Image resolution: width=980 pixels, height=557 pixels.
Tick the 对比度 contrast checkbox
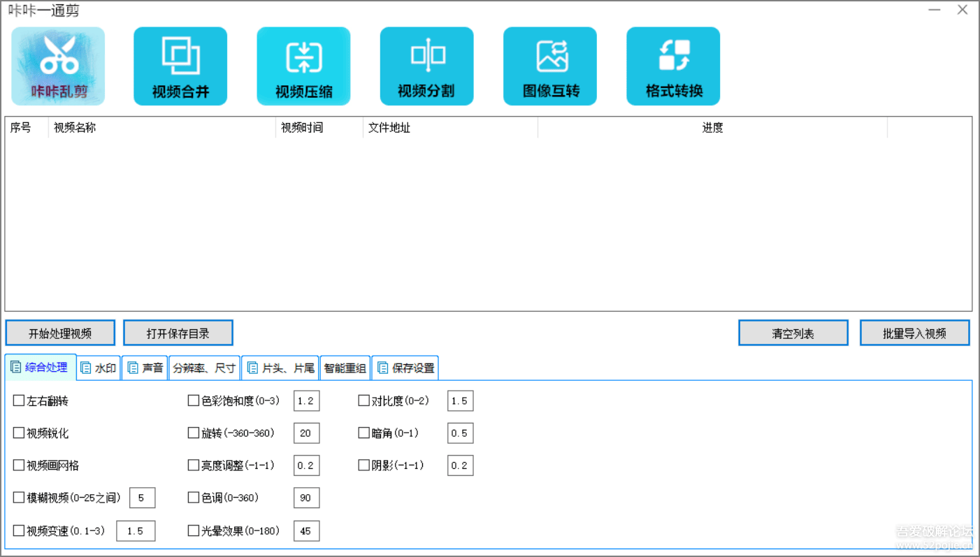[363, 401]
